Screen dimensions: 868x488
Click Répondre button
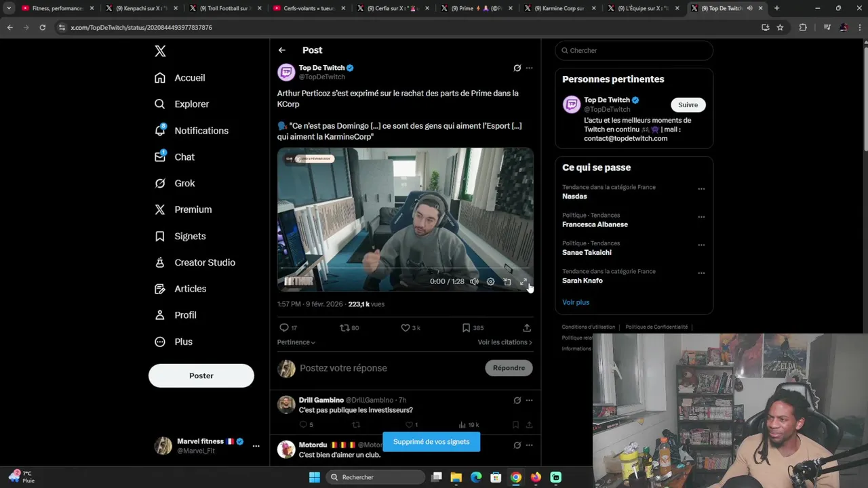[509, 368]
